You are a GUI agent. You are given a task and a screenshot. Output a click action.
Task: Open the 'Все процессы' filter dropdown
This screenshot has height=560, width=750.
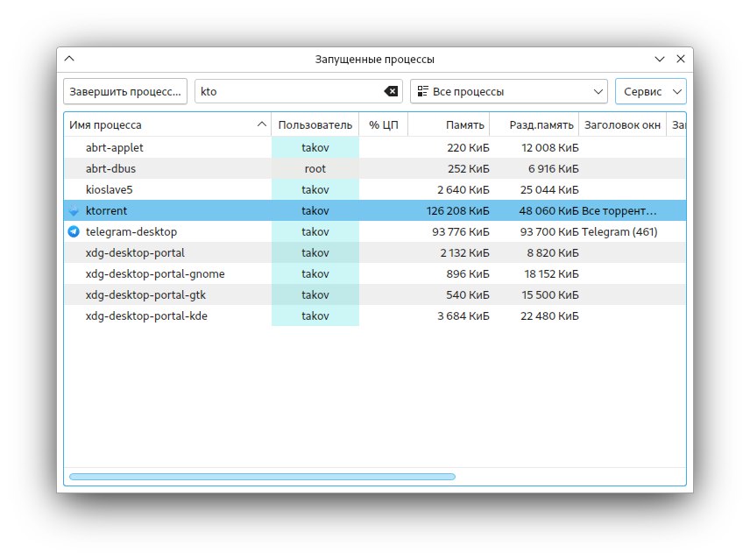pyautogui.click(x=509, y=92)
